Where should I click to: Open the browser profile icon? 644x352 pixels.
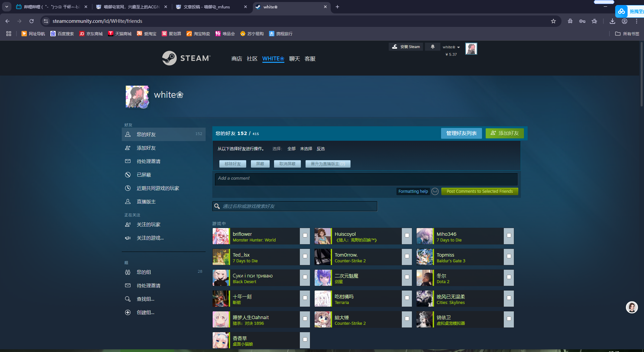coord(625,21)
